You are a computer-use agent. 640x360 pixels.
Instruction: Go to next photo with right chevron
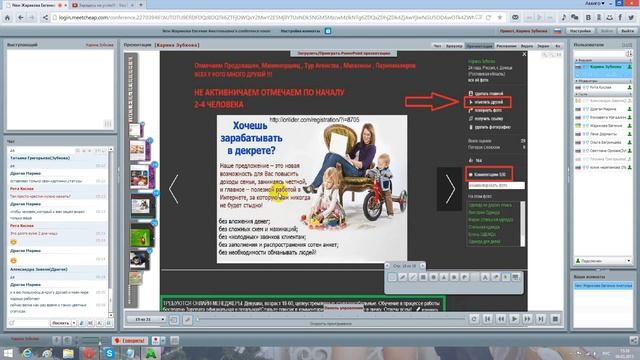click(x=450, y=189)
